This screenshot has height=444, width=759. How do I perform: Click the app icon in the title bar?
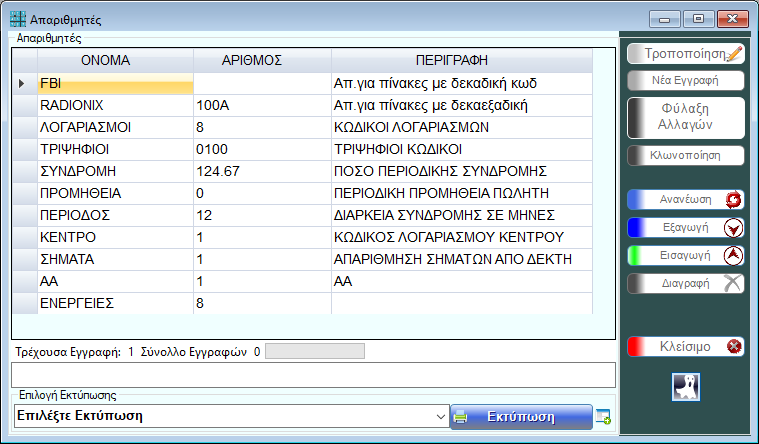pyautogui.click(x=18, y=19)
